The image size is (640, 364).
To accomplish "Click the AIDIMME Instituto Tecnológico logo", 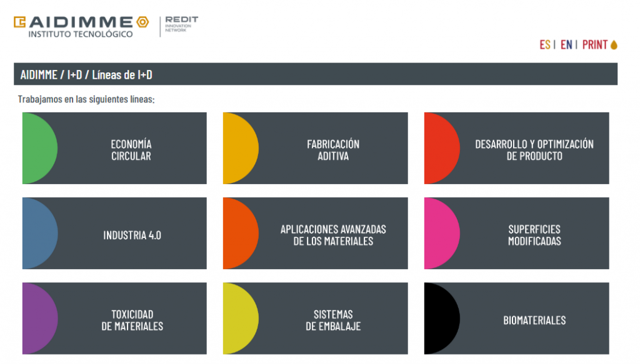I will click(81, 27).
